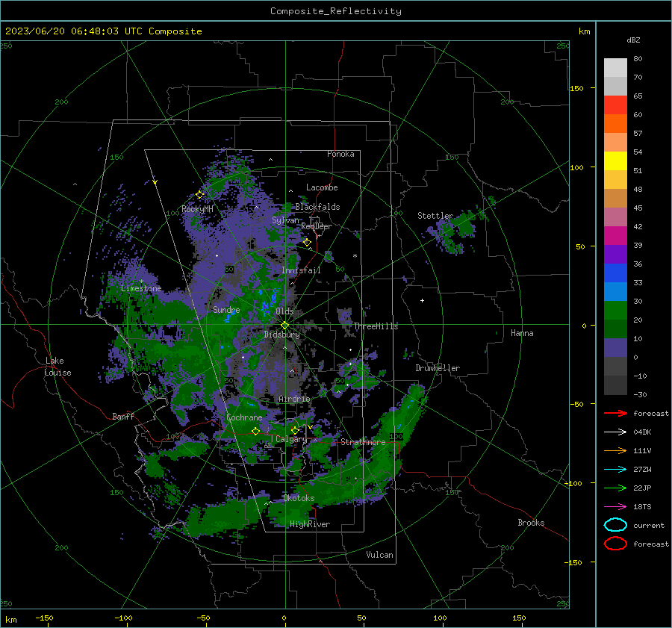Click light gray 80 dBZ swatch
Image resolution: width=672 pixels, height=628 pixels.
point(615,67)
